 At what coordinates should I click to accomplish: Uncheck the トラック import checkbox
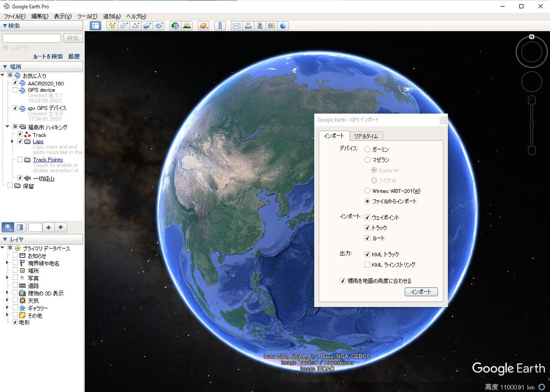click(x=367, y=228)
